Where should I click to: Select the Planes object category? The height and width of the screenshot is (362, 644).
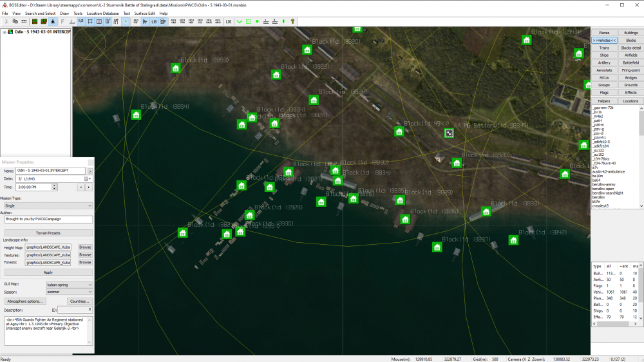[x=604, y=32]
